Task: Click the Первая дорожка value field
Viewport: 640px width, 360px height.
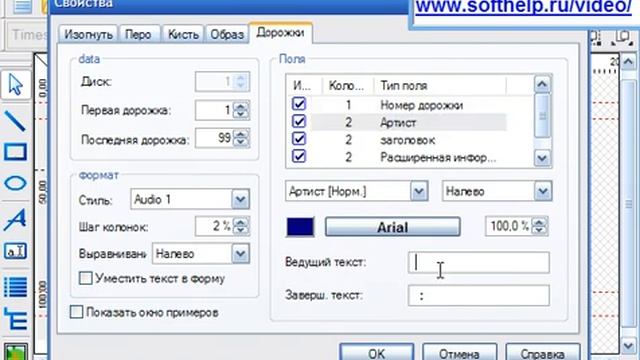Action: point(215,110)
